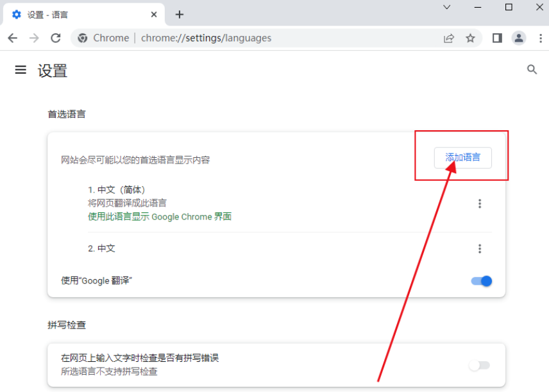The image size is (549, 392).
Task: Click the 使用"Google 翻译" label
Action: point(96,280)
